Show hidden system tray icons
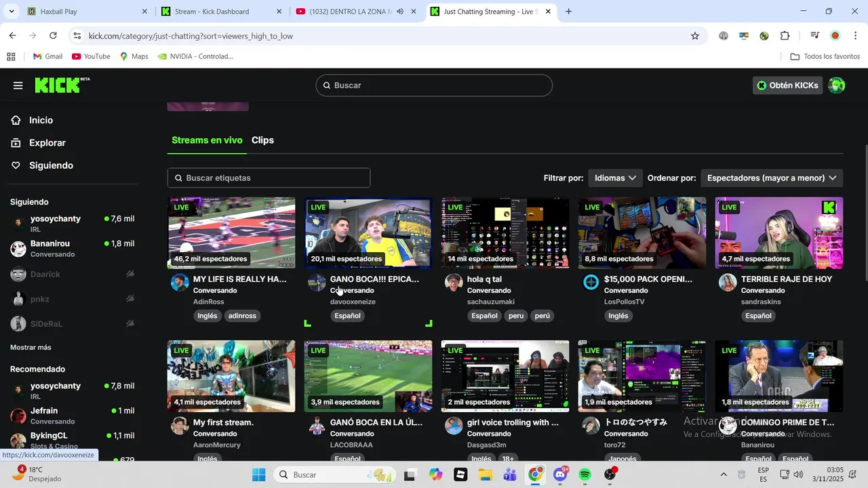 pos(724,475)
